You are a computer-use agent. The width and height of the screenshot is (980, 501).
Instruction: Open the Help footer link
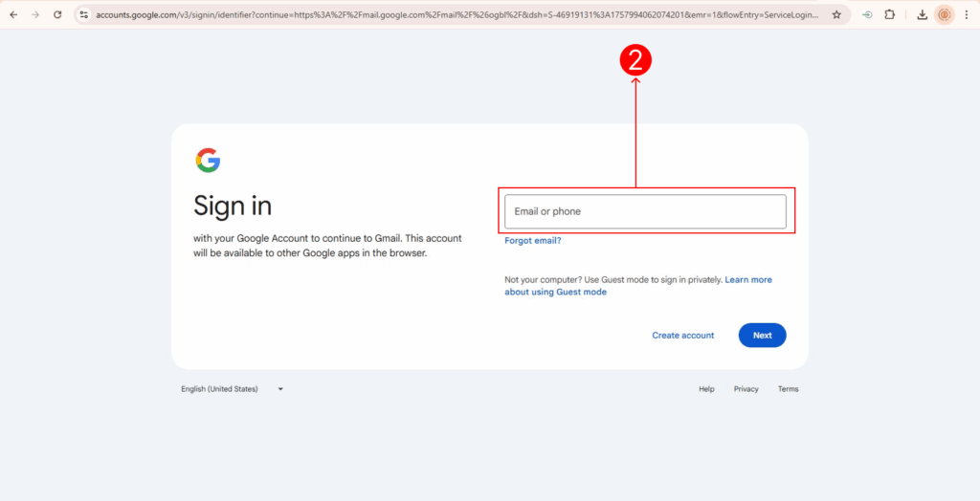(x=706, y=389)
